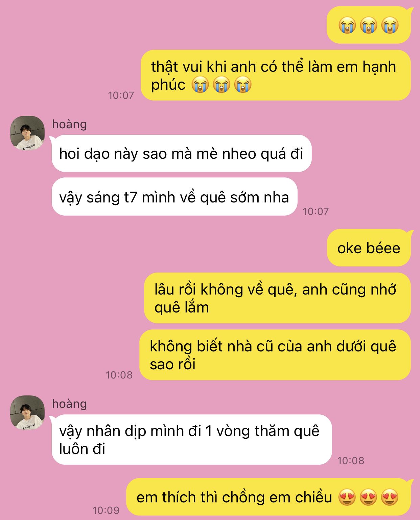The image size is (420, 520).
Task: Tap hoàng's top profile avatar
Action: 27,133
